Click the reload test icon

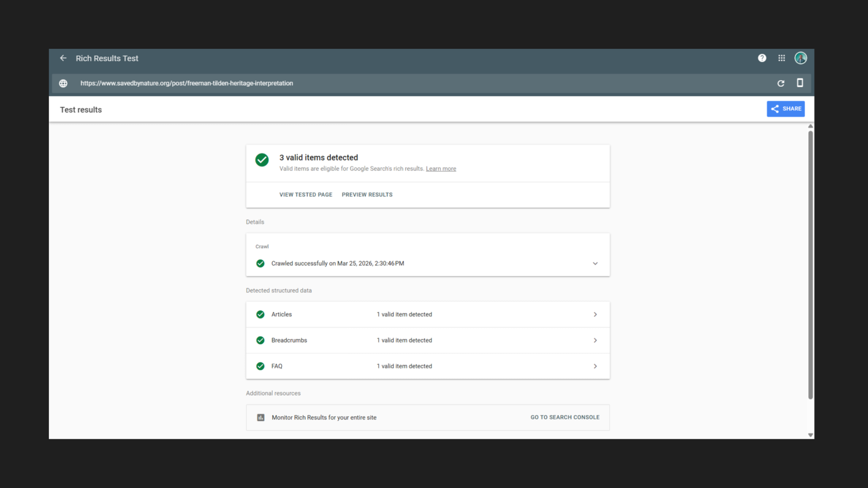tap(781, 84)
